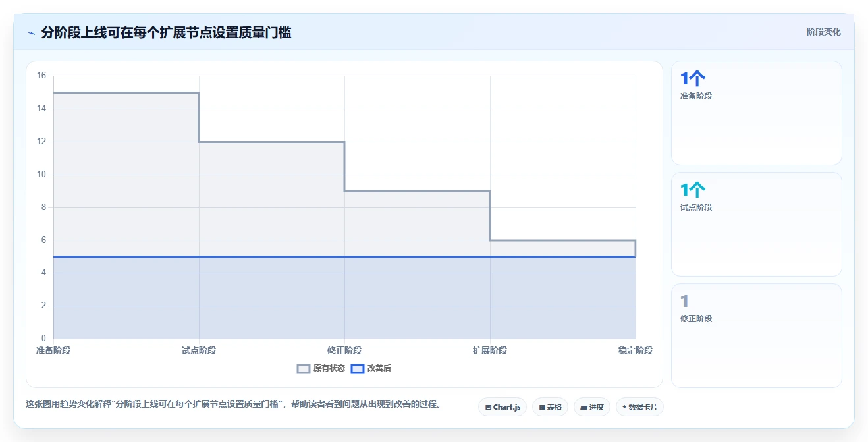868x442 pixels.
Task: Open the 试点阶段 data card
Action: coord(756,224)
